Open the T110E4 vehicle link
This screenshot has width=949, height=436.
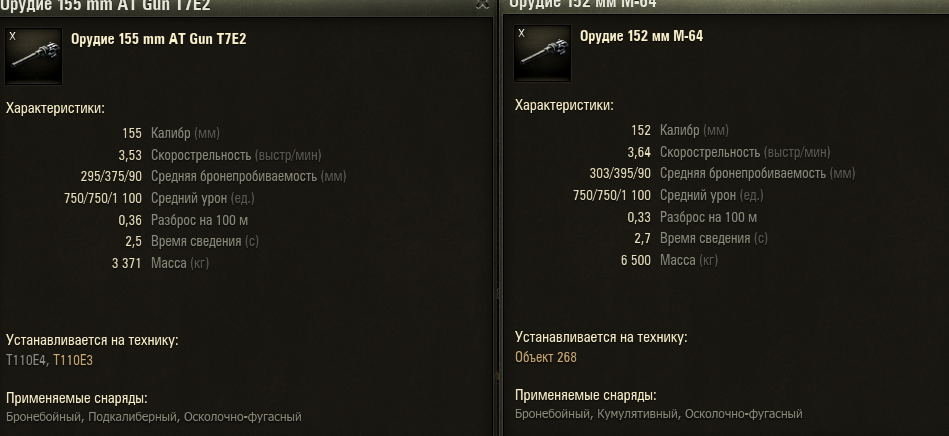(26, 360)
